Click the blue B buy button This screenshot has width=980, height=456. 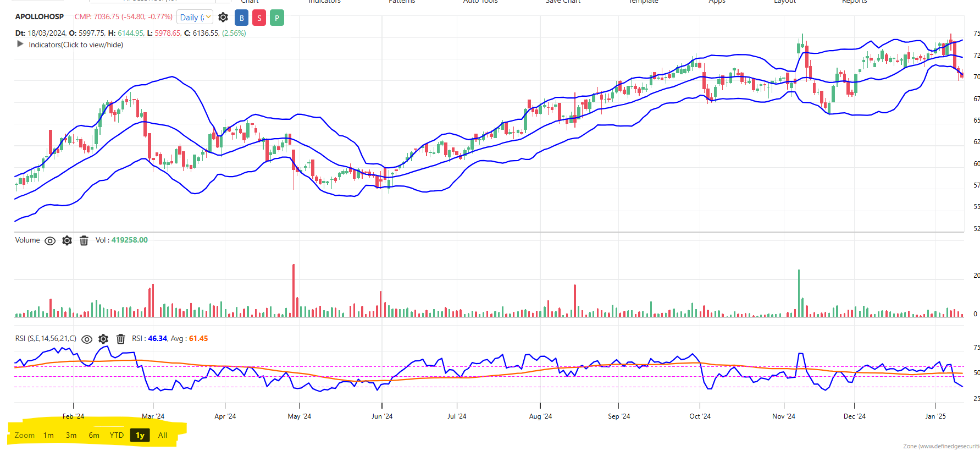[241, 18]
